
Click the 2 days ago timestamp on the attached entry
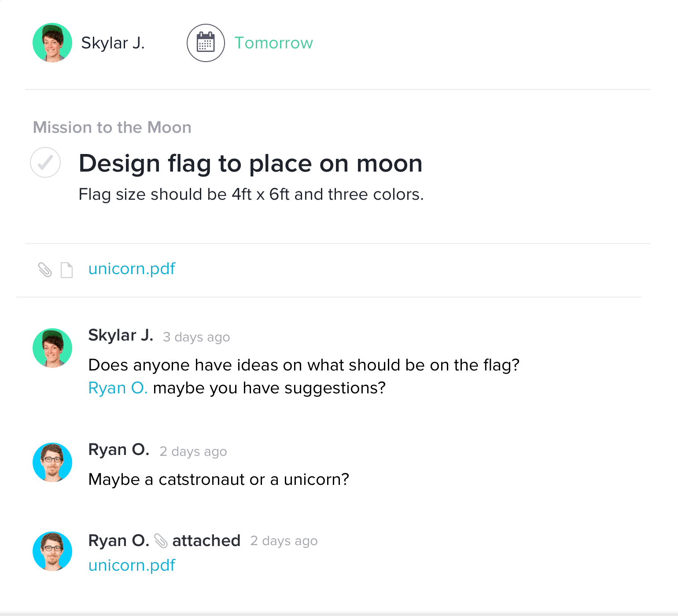[284, 541]
